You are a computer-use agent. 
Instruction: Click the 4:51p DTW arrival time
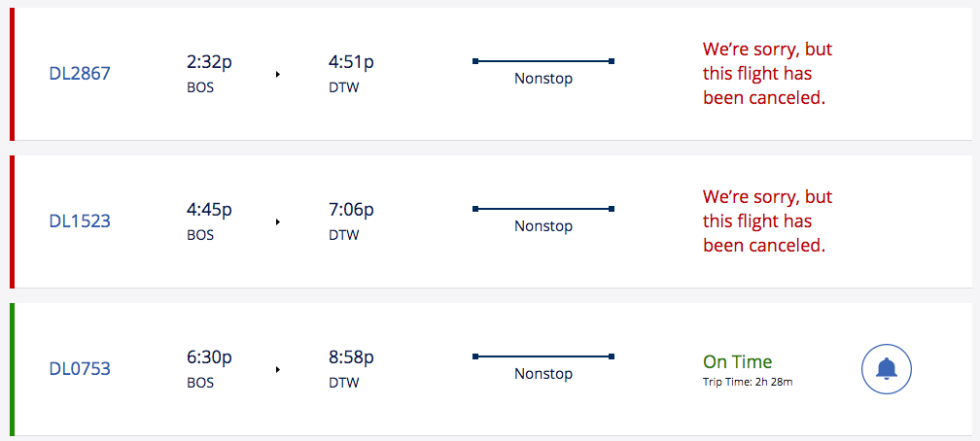351,74
